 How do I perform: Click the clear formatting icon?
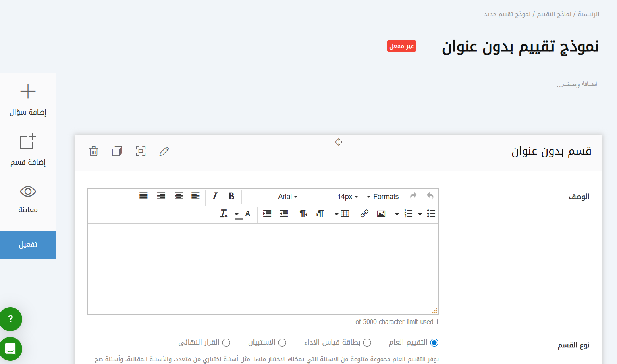(224, 214)
